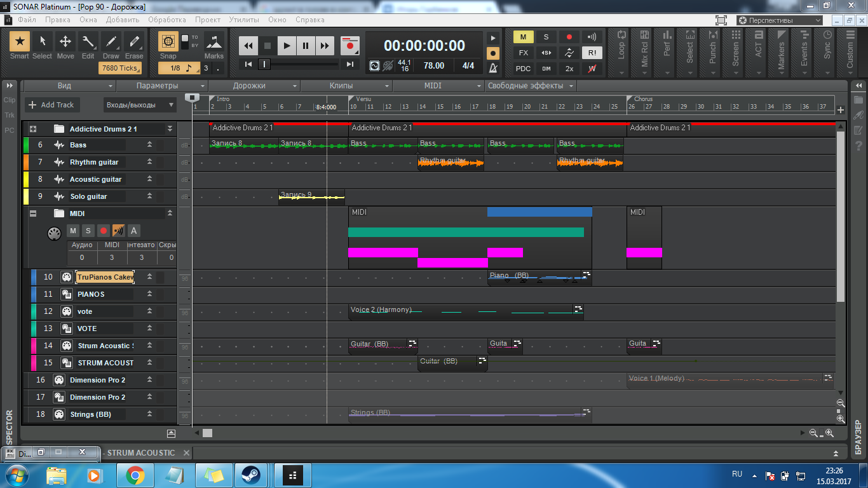Pause the transport
The image size is (868, 488).
(306, 46)
